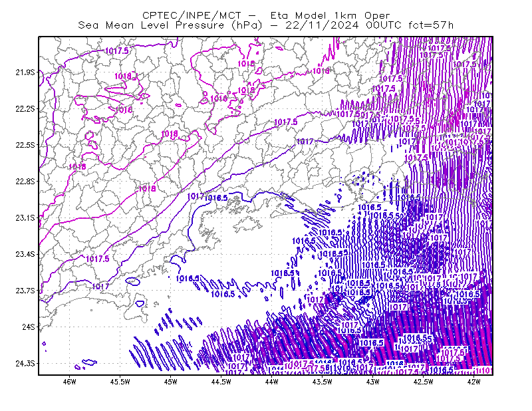Click the 44.5W longitude axis label
This screenshot has width=532, height=411.
click(221, 382)
